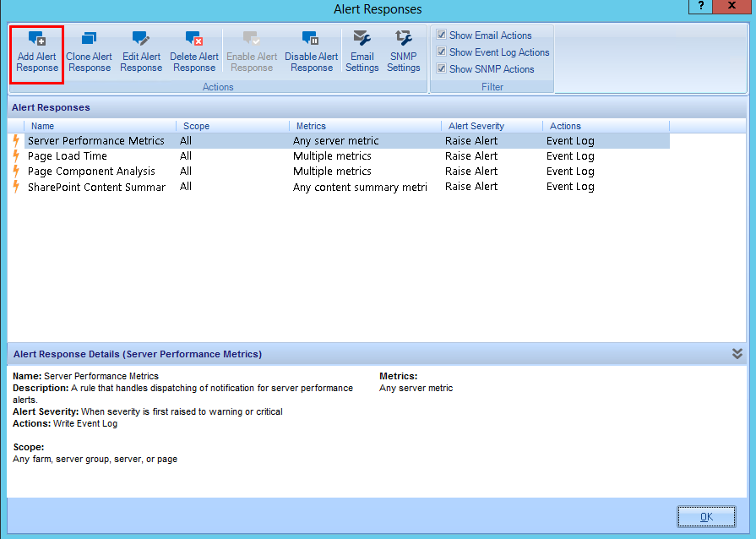Disable Show SNMP Actions filter
This screenshot has height=539, width=756.
[x=441, y=68]
